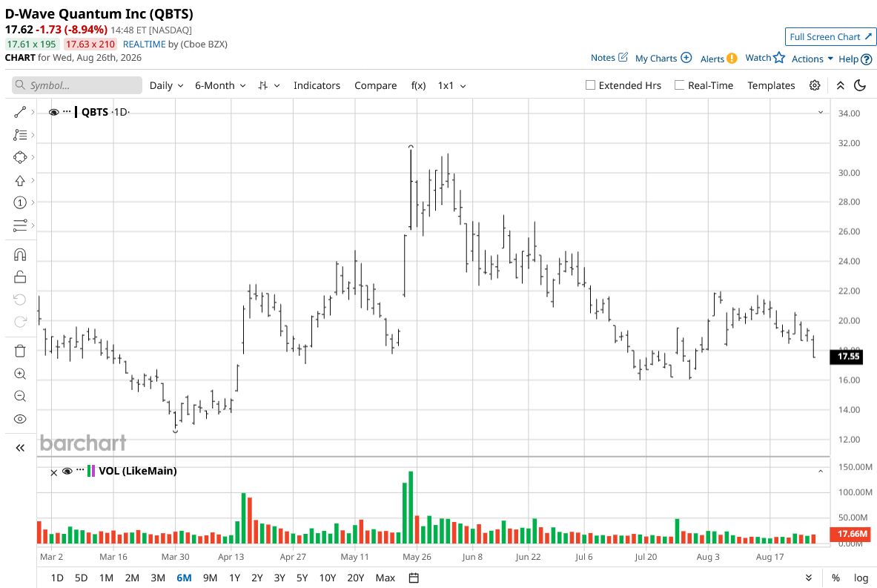The height and width of the screenshot is (588, 877).
Task: Zoom in on the chart
Action: [20, 374]
